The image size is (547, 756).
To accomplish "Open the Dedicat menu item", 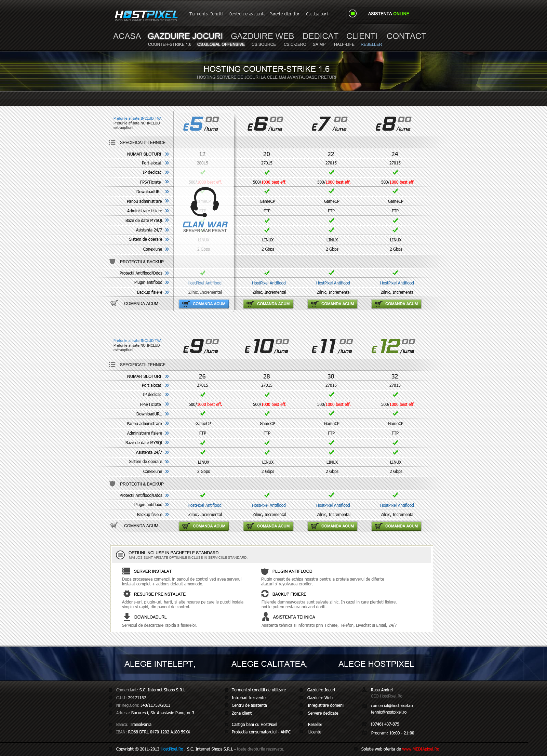I will [320, 36].
